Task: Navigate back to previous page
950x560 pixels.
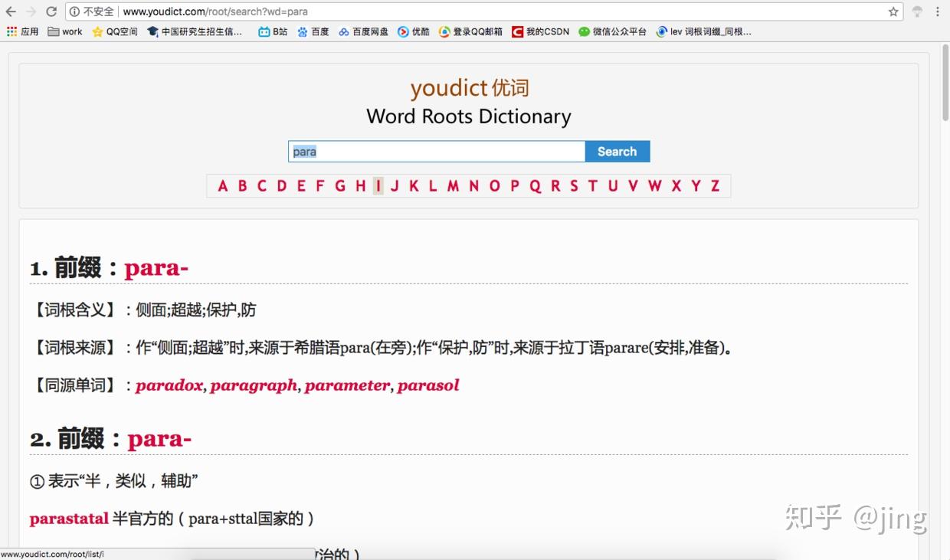Action: point(11,11)
